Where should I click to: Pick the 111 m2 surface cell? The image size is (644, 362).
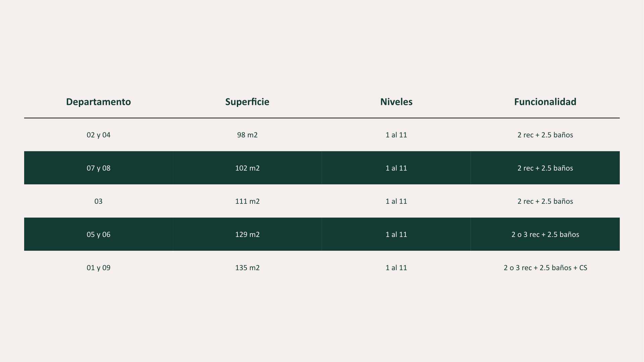click(247, 201)
